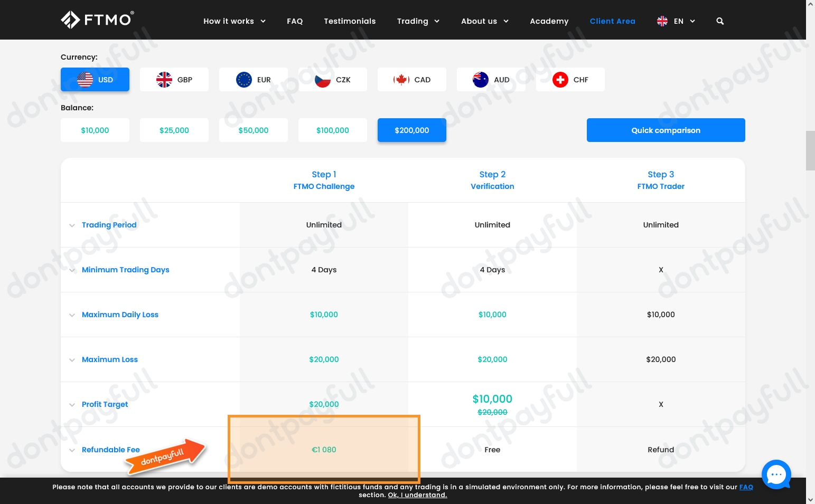Open the search magnifier icon
Image resolution: width=815 pixels, height=504 pixels.
coord(720,21)
